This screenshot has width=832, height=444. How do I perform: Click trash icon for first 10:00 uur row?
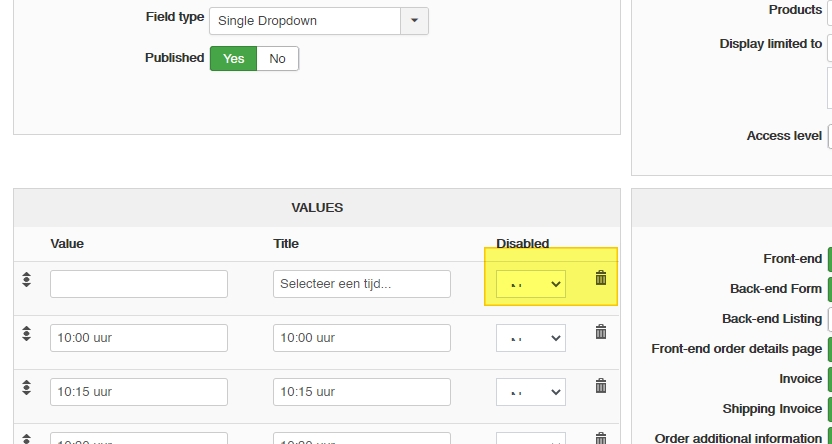[x=601, y=332]
